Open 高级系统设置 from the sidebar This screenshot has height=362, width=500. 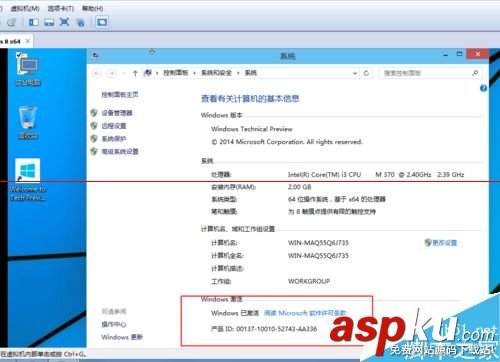point(120,152)
